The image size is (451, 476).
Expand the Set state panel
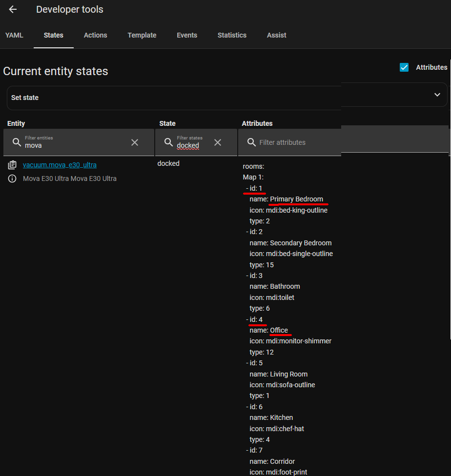click(x=437, y=95)
